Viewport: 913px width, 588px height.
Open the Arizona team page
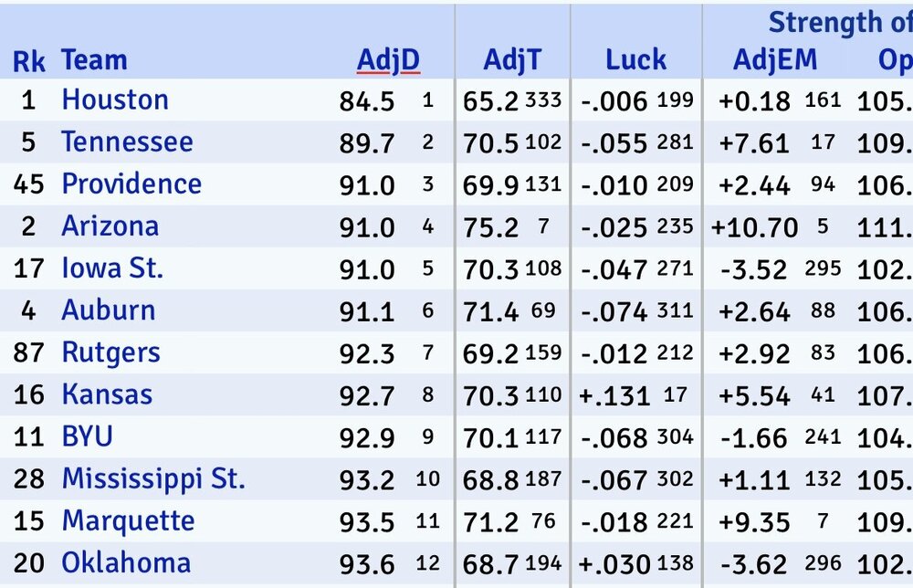tap(110, 226)
